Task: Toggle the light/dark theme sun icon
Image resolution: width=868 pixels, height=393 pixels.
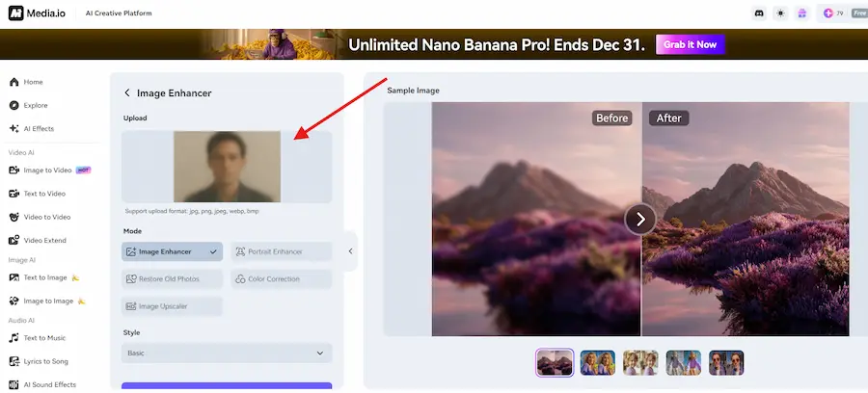Action: coord(781,13)
